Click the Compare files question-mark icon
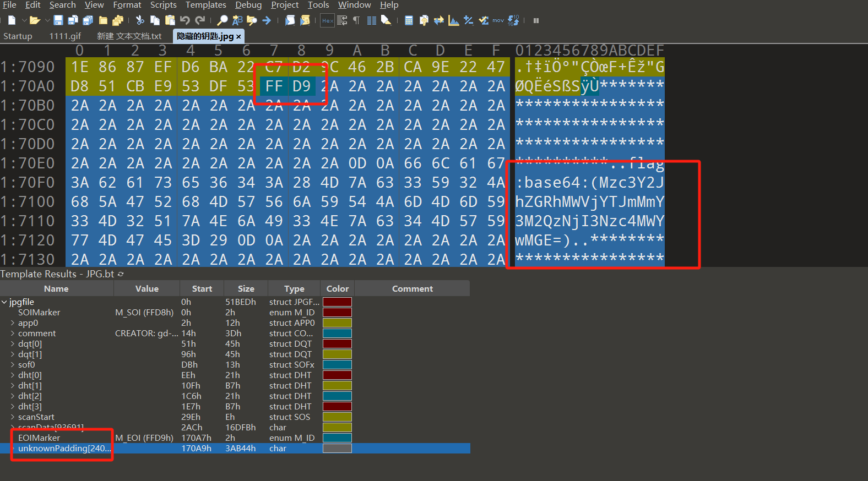The image size is (868, 481). tap(424, 20)
